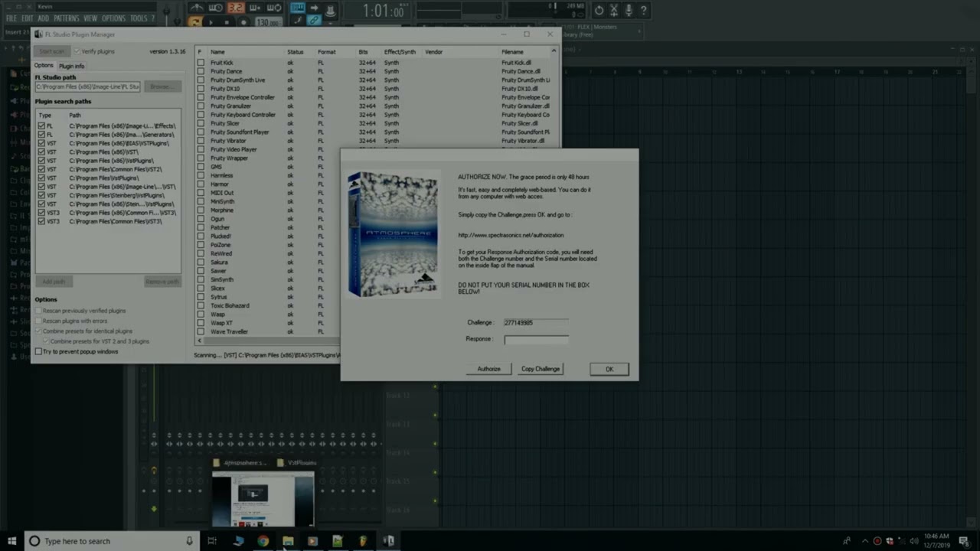Click the spectrasonics.net authorization URL text
This screenshot has width=980, height=551.
[x=511, y=235]
